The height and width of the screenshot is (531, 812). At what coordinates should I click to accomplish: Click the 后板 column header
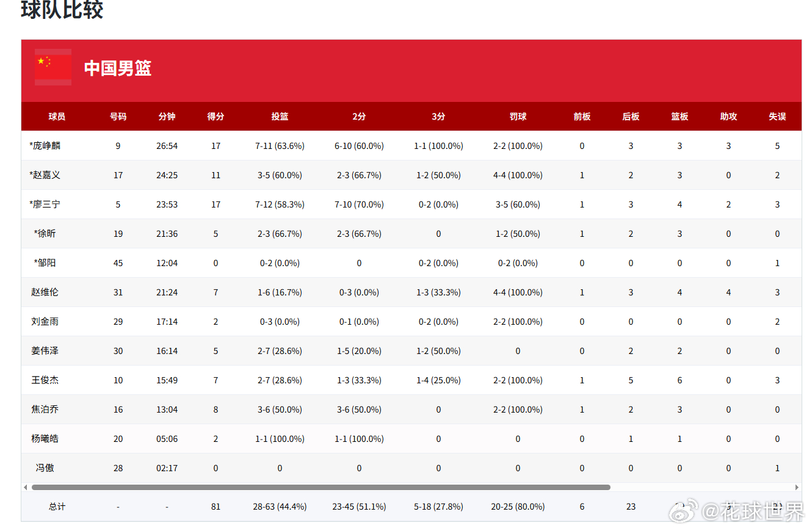[x=631, y=117]
